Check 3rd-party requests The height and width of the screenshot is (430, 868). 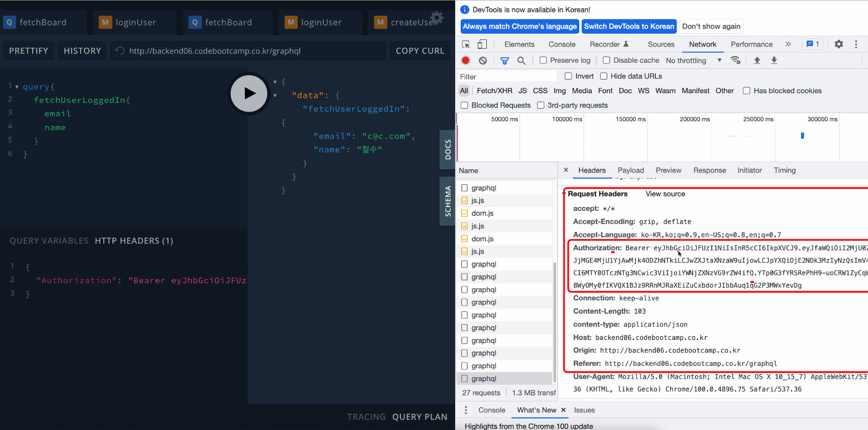tap(541, 105)
